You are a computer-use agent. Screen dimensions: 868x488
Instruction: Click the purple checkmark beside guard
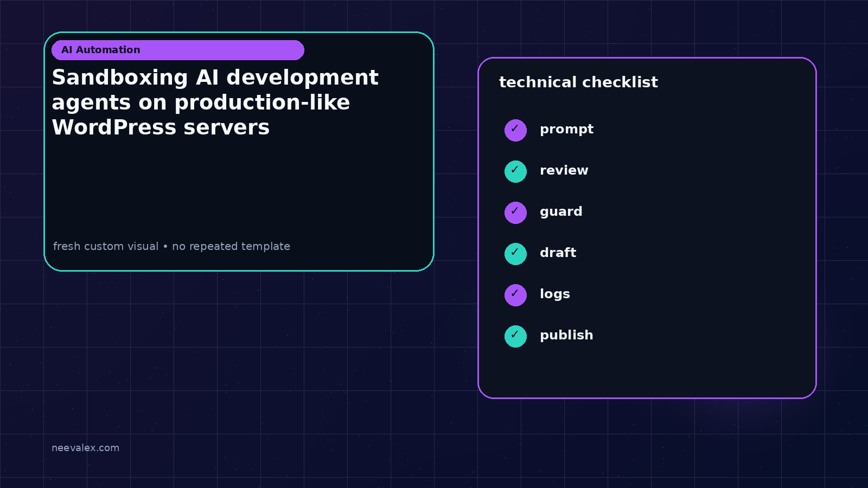click(x=515, y=213)
